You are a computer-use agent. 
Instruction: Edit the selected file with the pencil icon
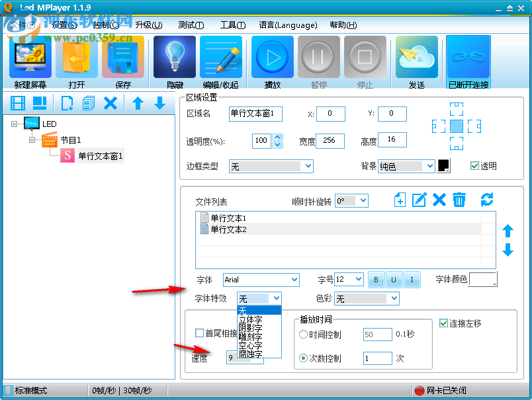tap(420, 200)
